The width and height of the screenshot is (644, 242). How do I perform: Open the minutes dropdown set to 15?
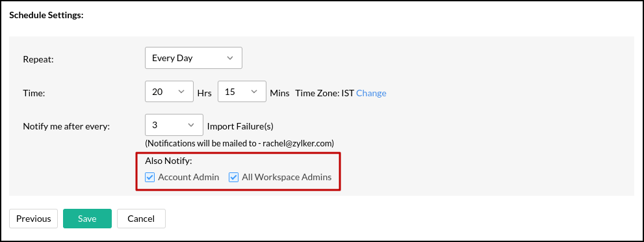coord(242,92)
